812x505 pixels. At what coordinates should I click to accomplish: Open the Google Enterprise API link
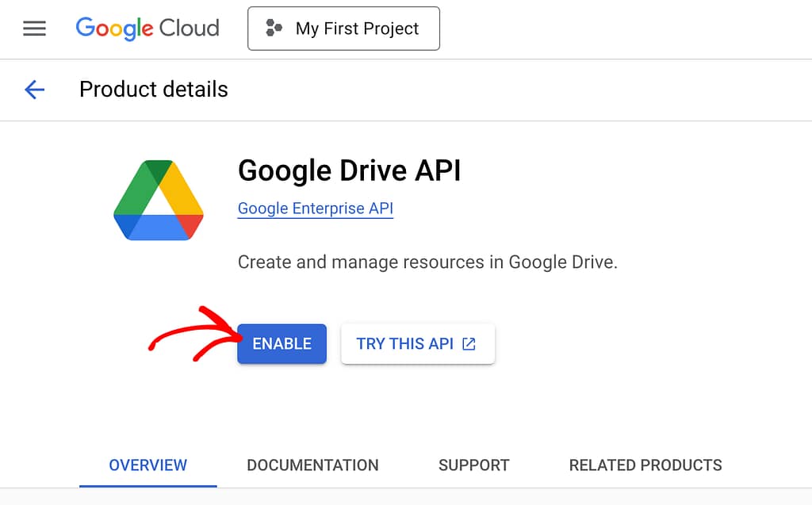[315, 209]
